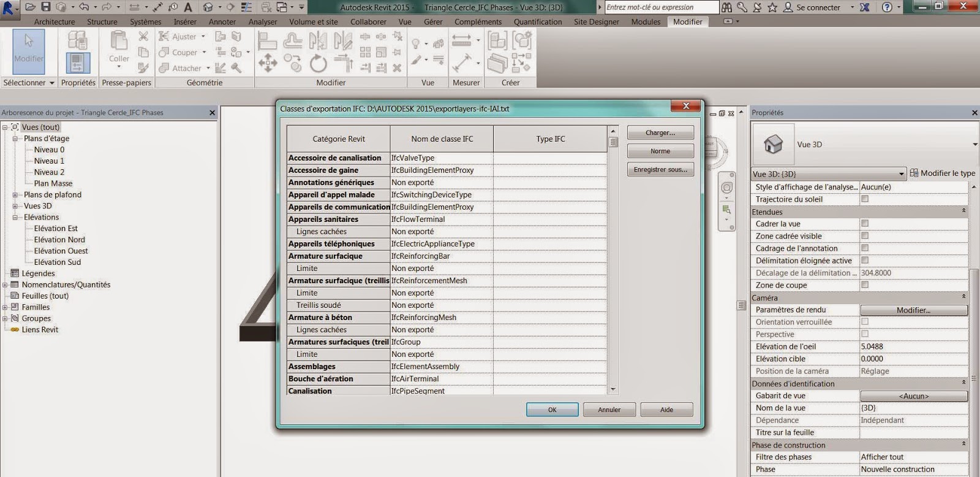Toggle Cadrage de l'annotation checkbox
This screenshot has width=980, height=477.
865,248
